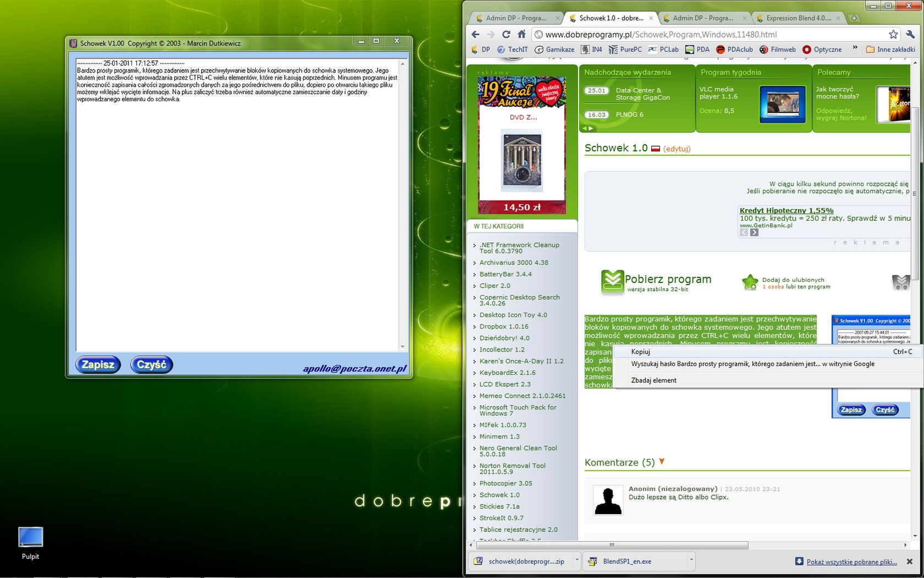
Task: Open schowek zip downloaded file
Action: (x=521, y=561)
